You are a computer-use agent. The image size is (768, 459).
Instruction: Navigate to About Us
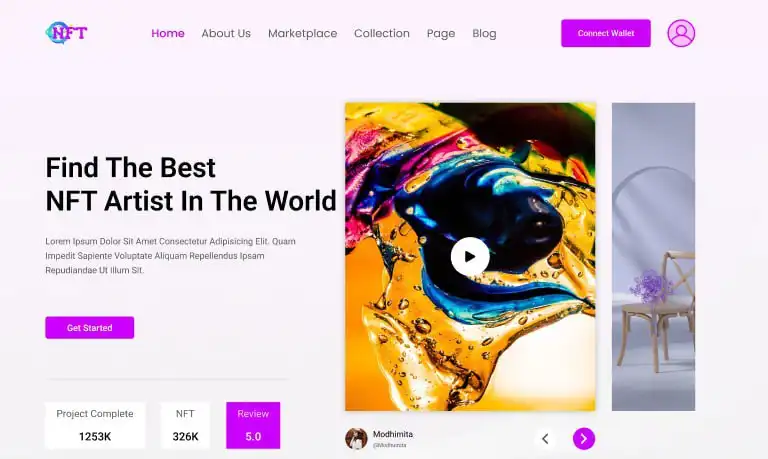[226, 33]
